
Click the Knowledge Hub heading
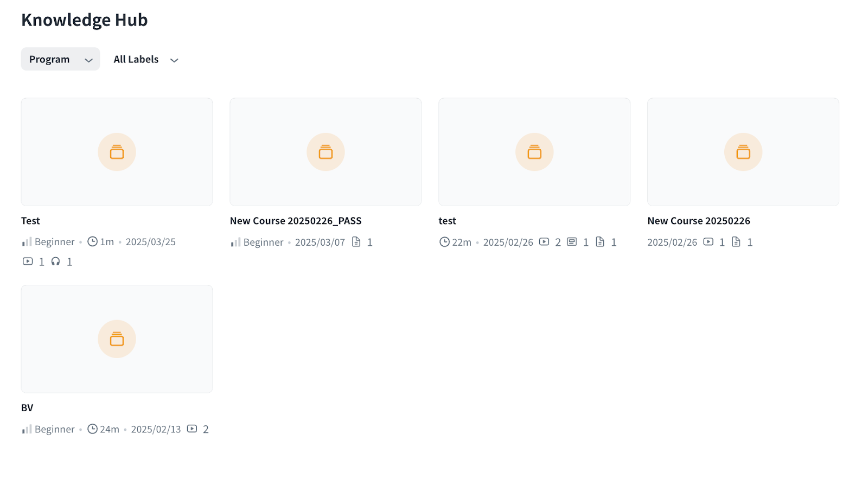pos(85,20)
